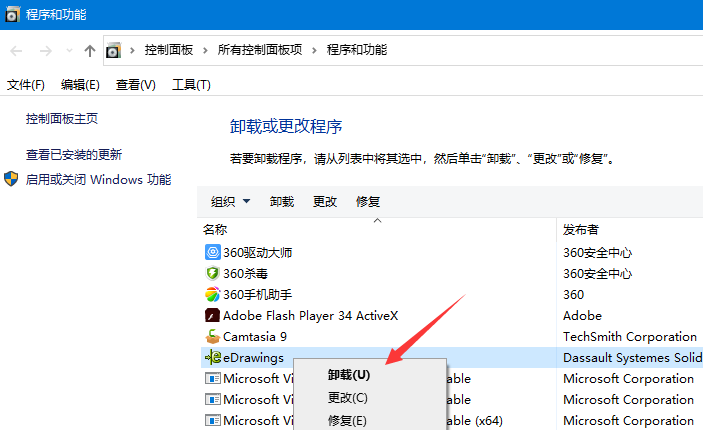The width and height of the screenshot is (703, 430).
Task: Choose 卸载(U) from the context menu
Action: click(x=348, y=375)
